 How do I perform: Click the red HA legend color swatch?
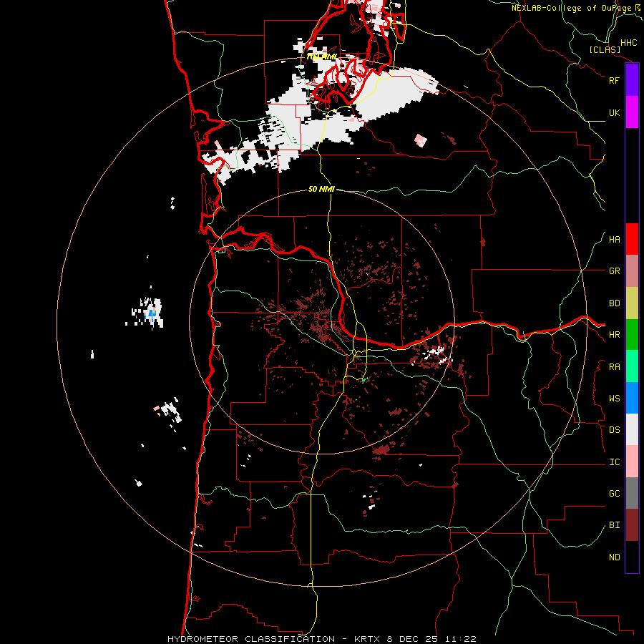coord(632,239)
